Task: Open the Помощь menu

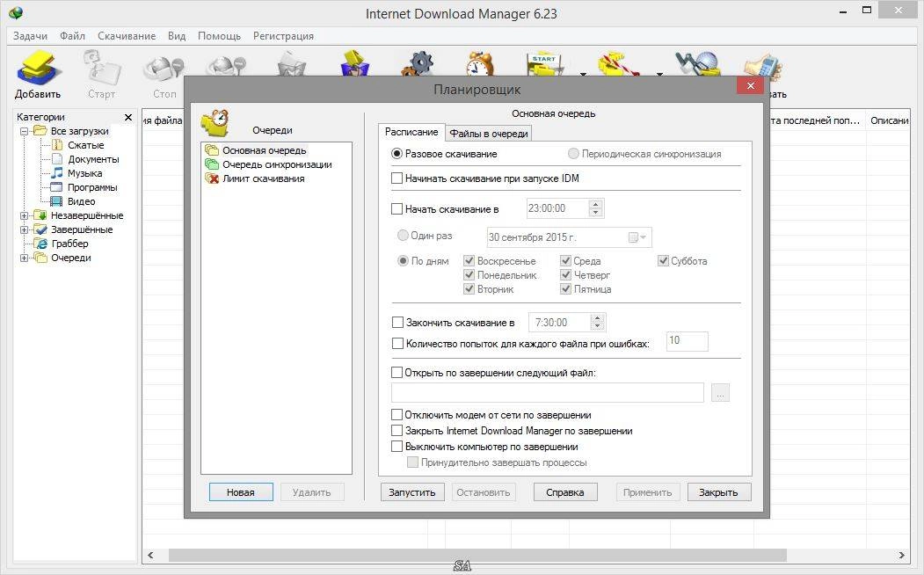Action: coord(219,36)
